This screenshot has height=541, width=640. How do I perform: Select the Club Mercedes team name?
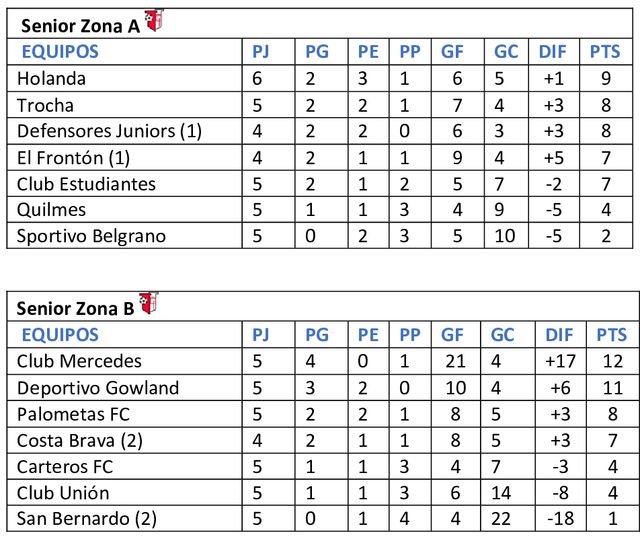[x=80, y=361]
